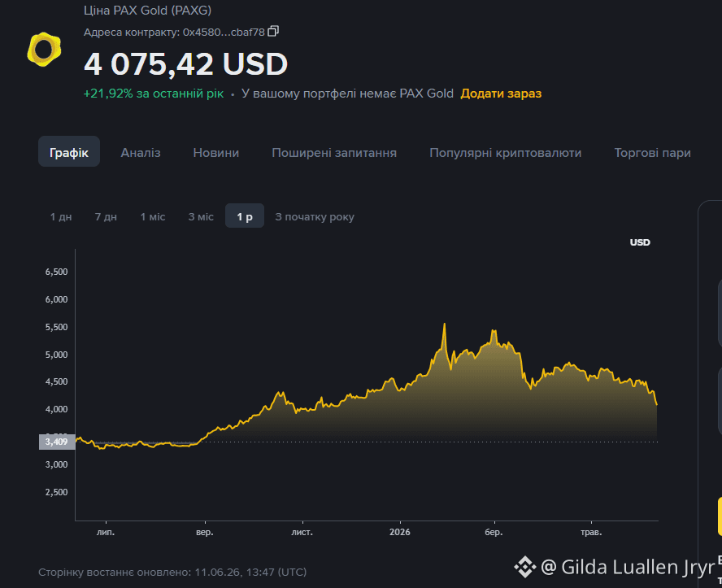The image size is (722, 588).
Task: Click the 5,500 axis label
Action: tap(56, 327)
